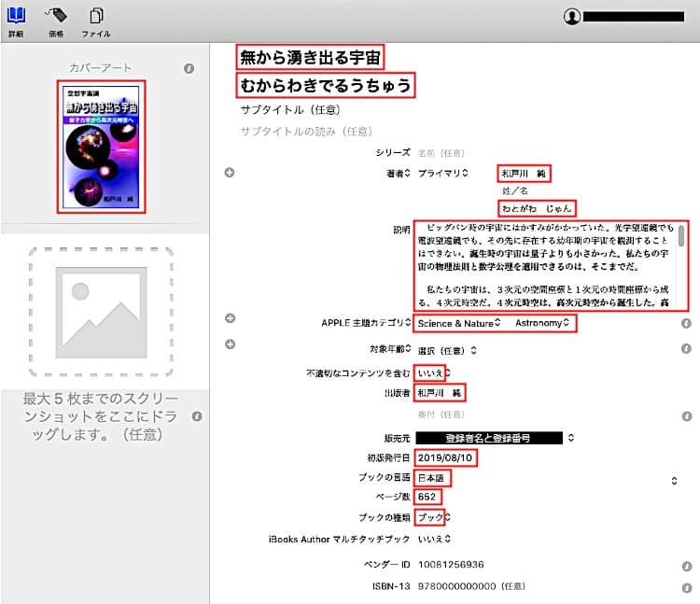
Task: Show info for screenshot drag area
Action: [197, 416]
